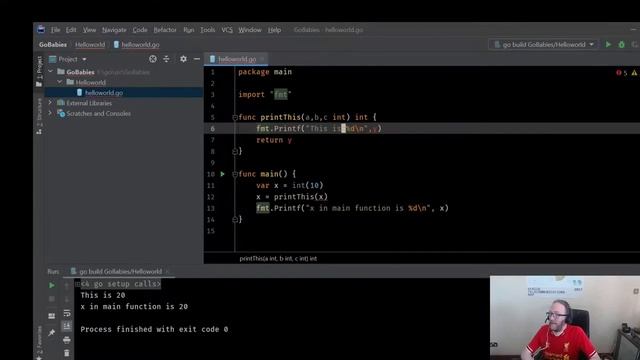Toggle the Project tool window sidebar tab
This screenshot has height=360, width=640.
click(x=39, y=71)
